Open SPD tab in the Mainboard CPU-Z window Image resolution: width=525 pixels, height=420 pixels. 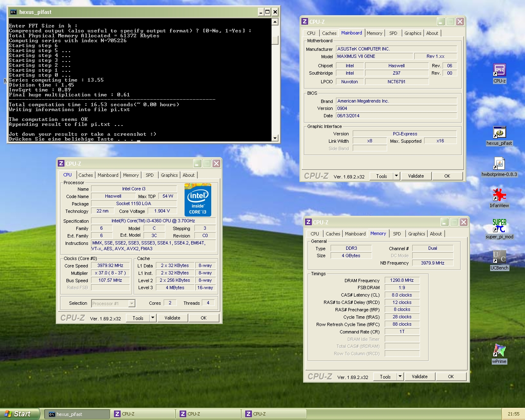[393, 34]
